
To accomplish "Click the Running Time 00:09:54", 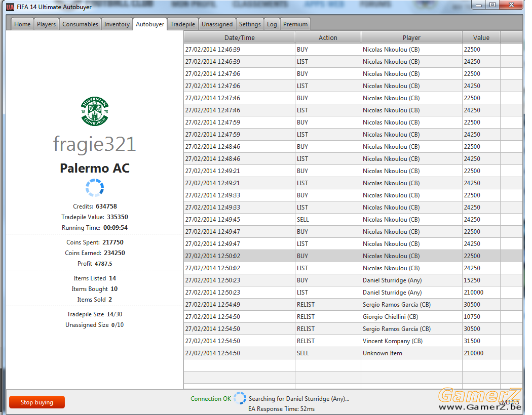I will 116,228.
